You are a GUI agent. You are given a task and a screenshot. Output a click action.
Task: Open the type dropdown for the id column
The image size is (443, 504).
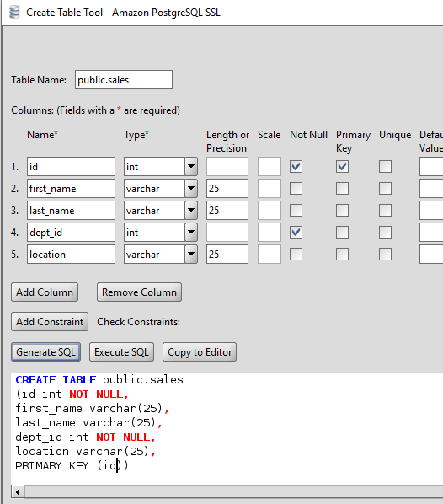point(191,167)
